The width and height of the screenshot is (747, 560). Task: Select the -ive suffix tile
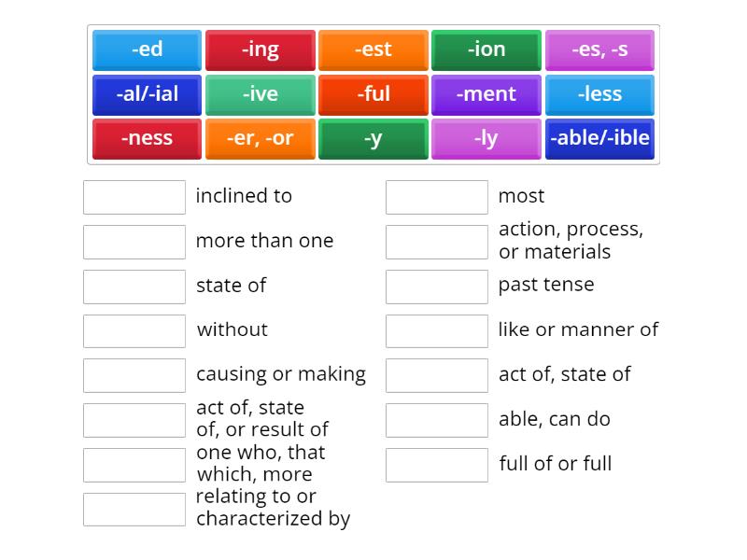pos(261,94)
